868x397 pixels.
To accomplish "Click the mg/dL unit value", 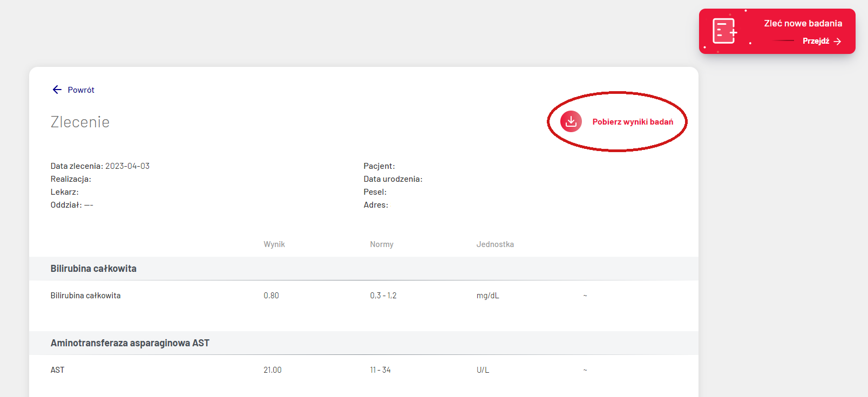I will pyautogui.click(x=487, y=296).
